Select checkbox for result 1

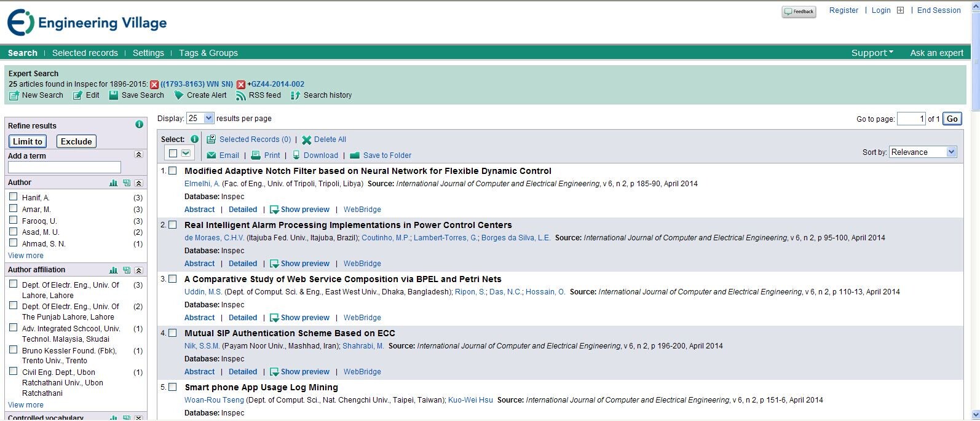173,171
